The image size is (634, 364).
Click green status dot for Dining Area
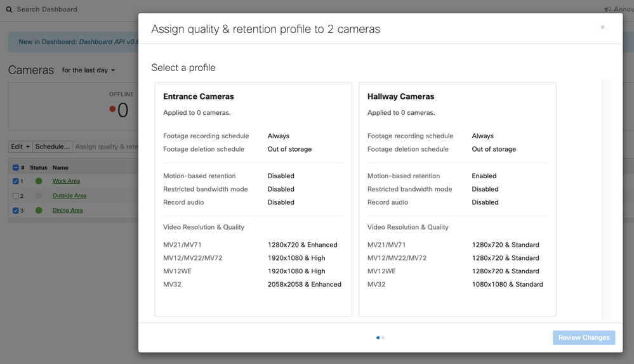39,210
